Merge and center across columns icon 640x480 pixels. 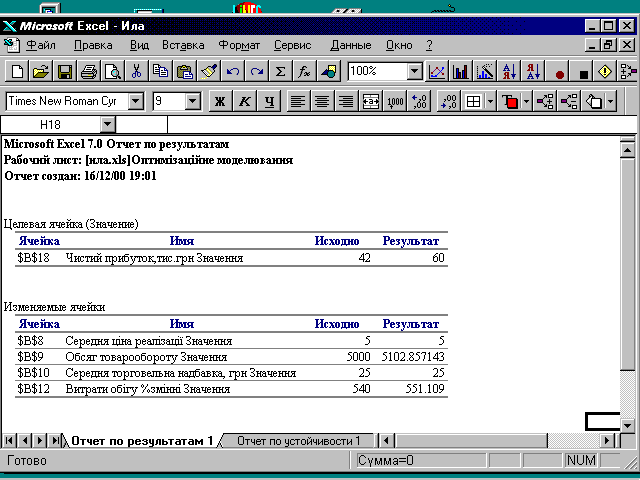[x=370, y=101]
